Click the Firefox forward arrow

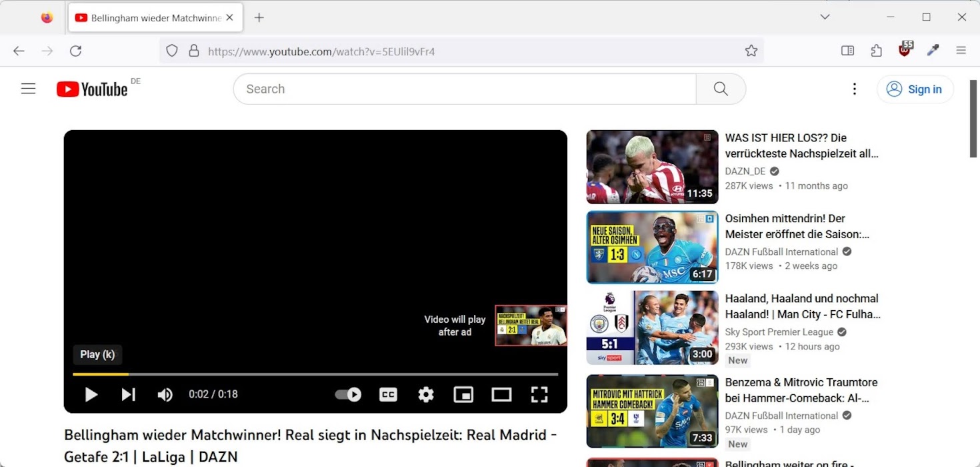[47, 51]
